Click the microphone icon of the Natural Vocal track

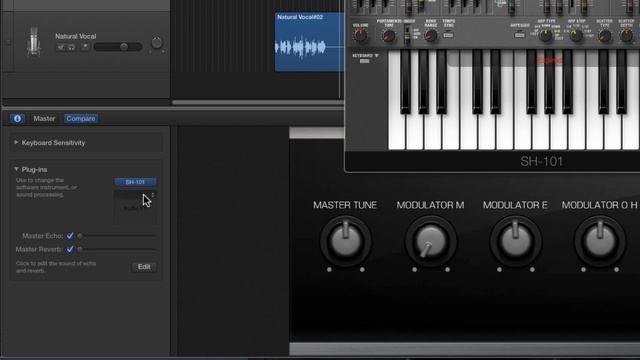pyautogui.click(x=34, y=42)
